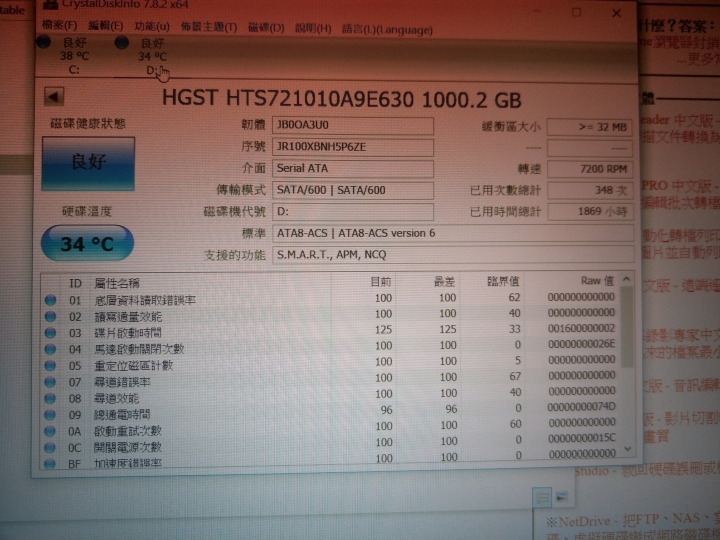Click the SATA/600 transfer mode field

[x=353, y=190]
